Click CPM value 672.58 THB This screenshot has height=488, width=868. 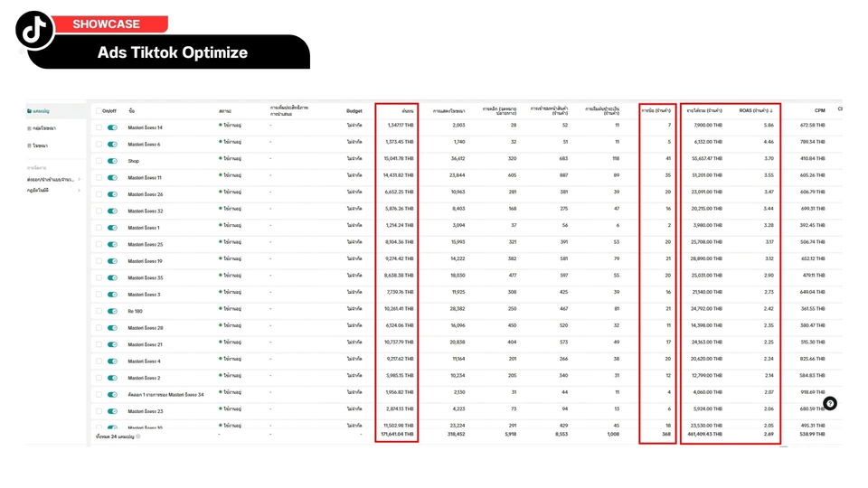812,125
